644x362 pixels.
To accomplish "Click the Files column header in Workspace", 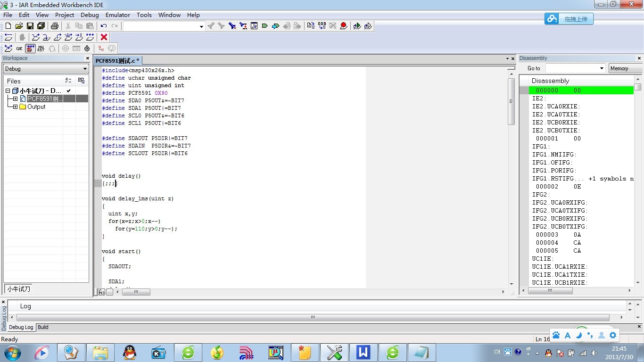I will point(34,81).
